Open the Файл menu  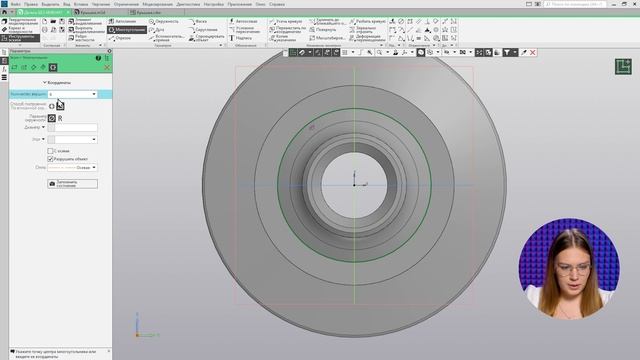[x=16, y=4]
